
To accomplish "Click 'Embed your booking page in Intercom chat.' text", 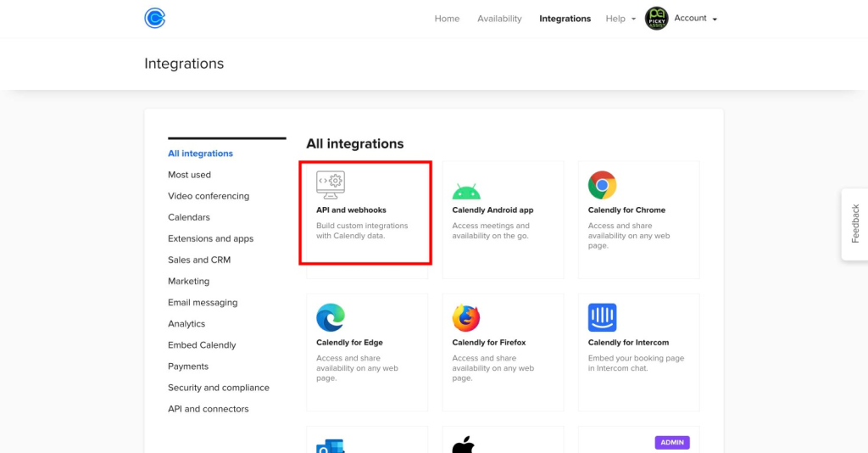I will click(x=636, y=363).
